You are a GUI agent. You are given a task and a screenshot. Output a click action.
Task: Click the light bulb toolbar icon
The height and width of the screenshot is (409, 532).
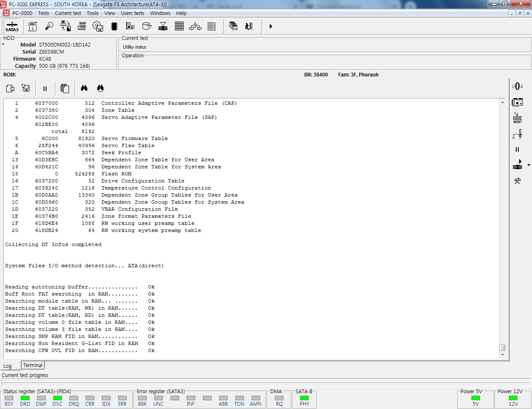click(x=49, y=27)
